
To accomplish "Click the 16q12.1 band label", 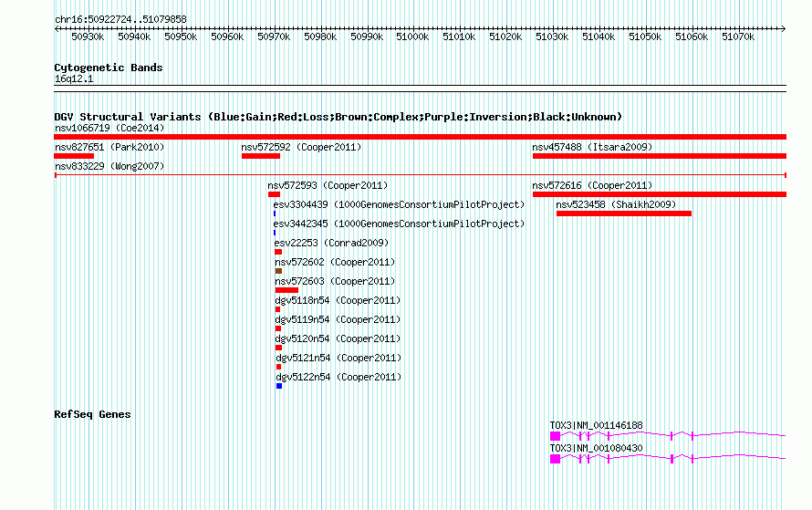I will (x=74, y=78).
